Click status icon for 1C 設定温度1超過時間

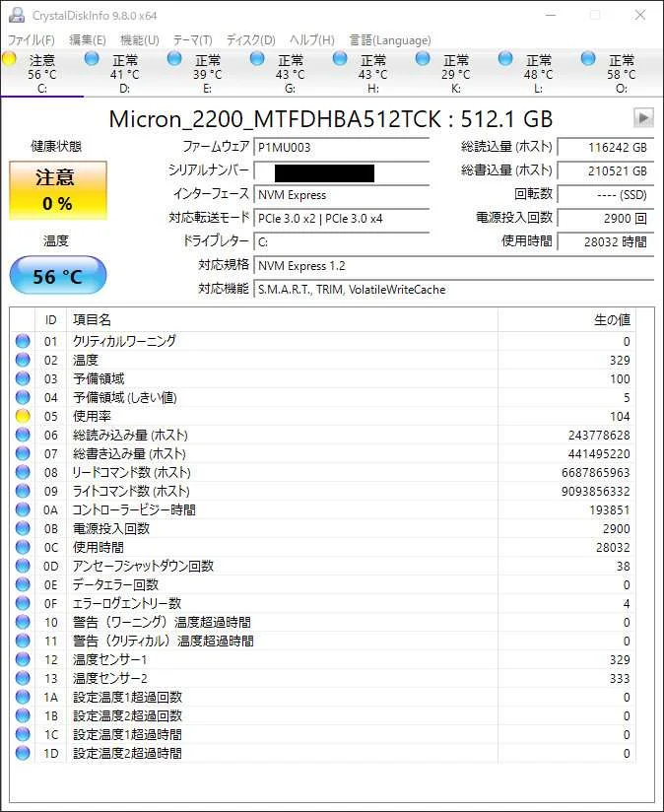(x=23, y=734)
